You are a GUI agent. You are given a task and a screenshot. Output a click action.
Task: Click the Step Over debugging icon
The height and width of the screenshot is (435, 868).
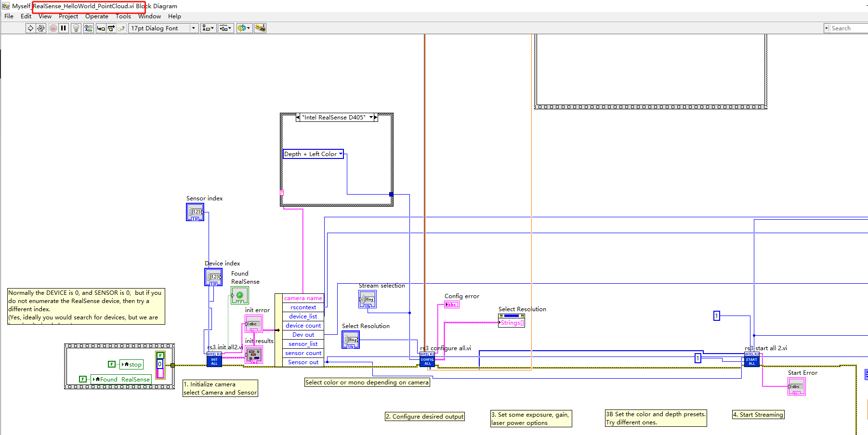tap(111, 28)
